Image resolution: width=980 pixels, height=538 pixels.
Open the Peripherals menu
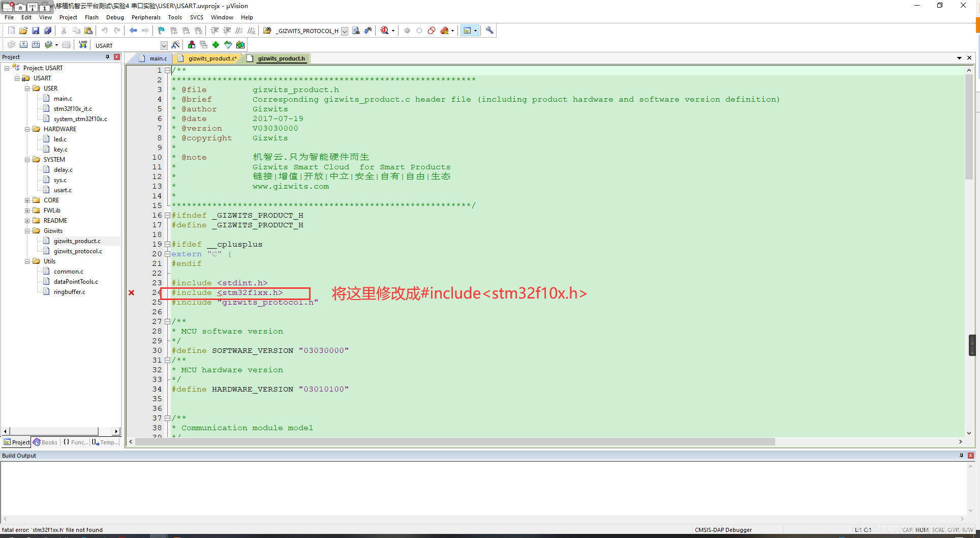[x=146, y=17]
